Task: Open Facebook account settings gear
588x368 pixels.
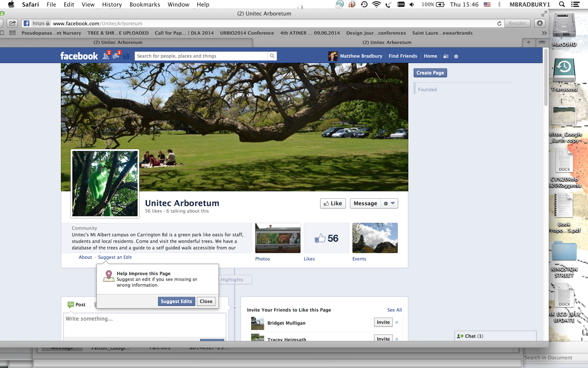Action: point(456,56)
